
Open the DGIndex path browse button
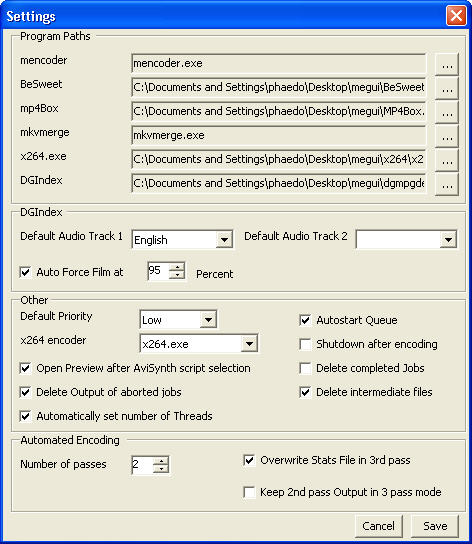pyautogui.click(x=447, y=184)
